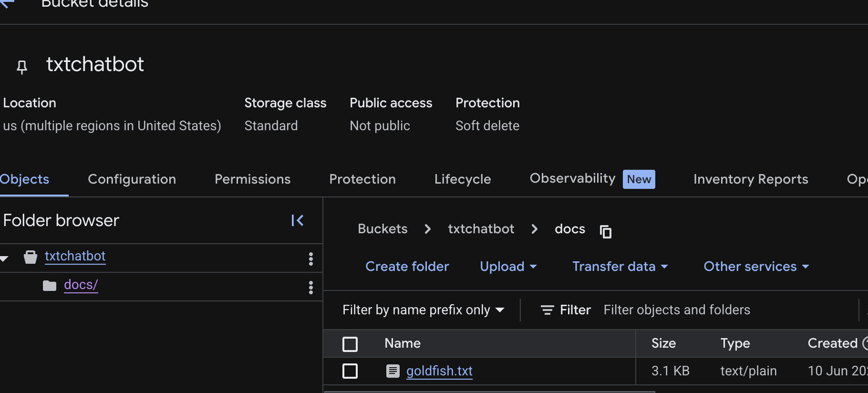Click the Filter objects and folders input field

[677, 310]
